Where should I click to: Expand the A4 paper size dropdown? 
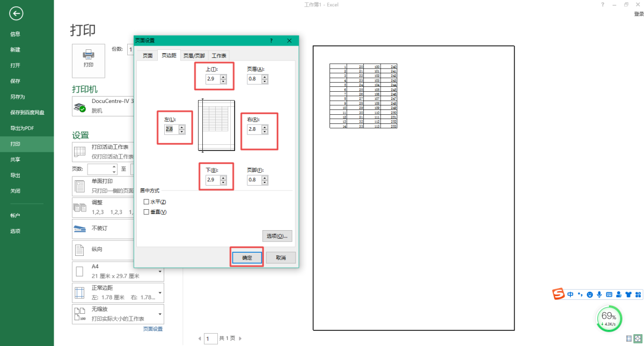pyautogui.click(x=160, y=272)
